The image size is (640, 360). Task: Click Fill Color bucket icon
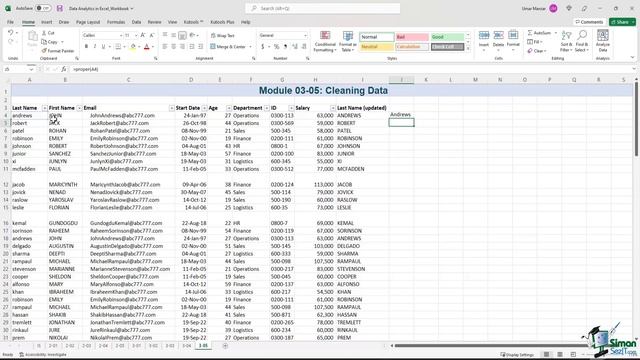click(x=133, y=47)
